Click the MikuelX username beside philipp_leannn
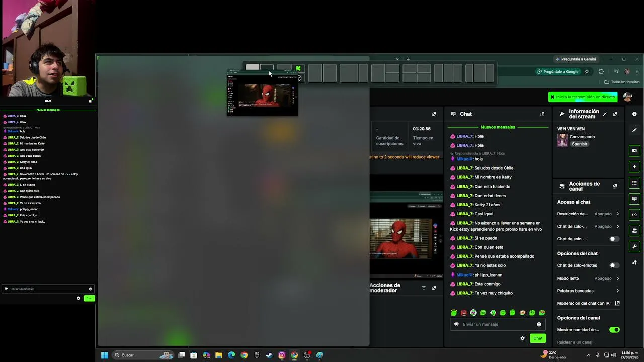The image size is (644, 362). click(465, 275)
